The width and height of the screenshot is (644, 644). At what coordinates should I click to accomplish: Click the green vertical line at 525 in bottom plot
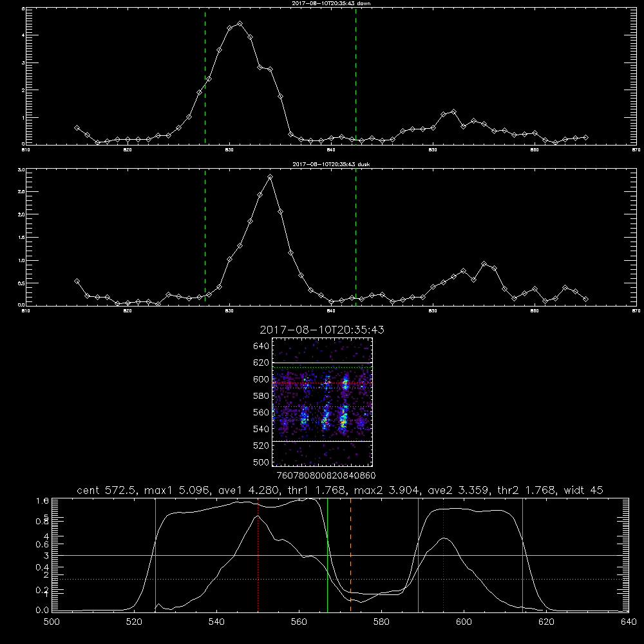pyautogui.click(x=155, y=555)
